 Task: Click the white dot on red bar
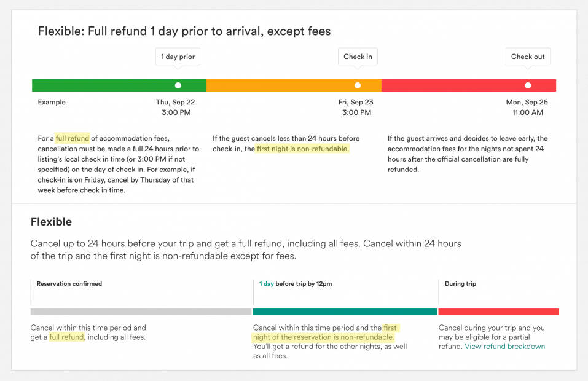tap(528, 85)
